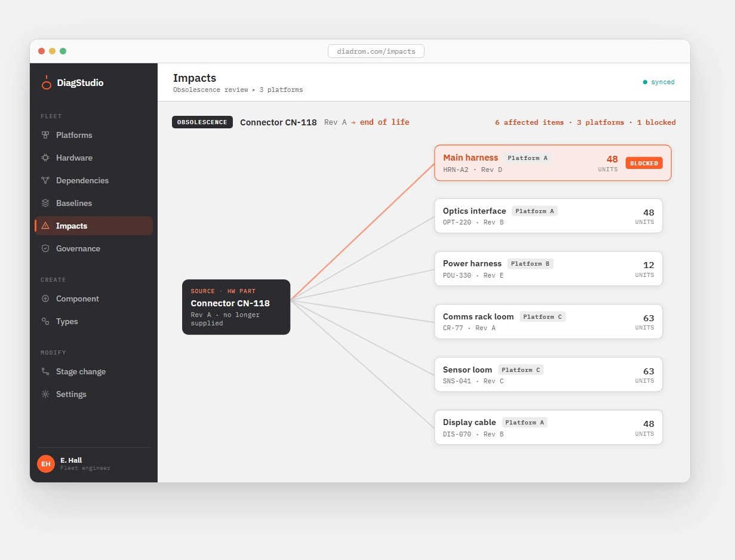This screenshot has height=560, width=735.
Task: Click the 'DIS-070 · Rev B' text
Action: (x=473, y=435)
